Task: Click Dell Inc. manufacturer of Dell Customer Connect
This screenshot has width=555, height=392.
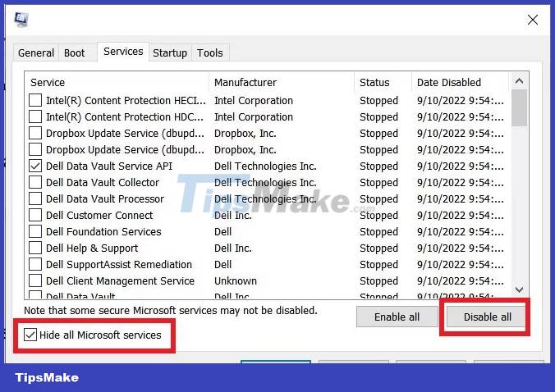Action: (x=233, y=215)
